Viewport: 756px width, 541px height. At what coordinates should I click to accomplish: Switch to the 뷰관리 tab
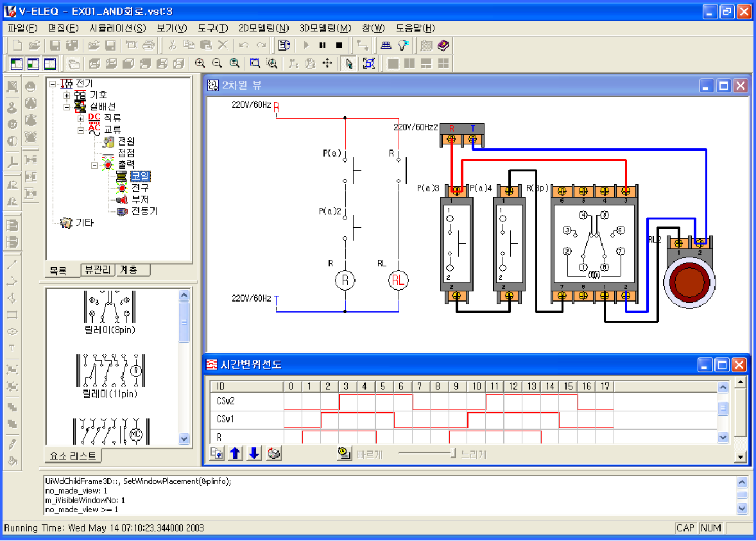click(99, 271)
